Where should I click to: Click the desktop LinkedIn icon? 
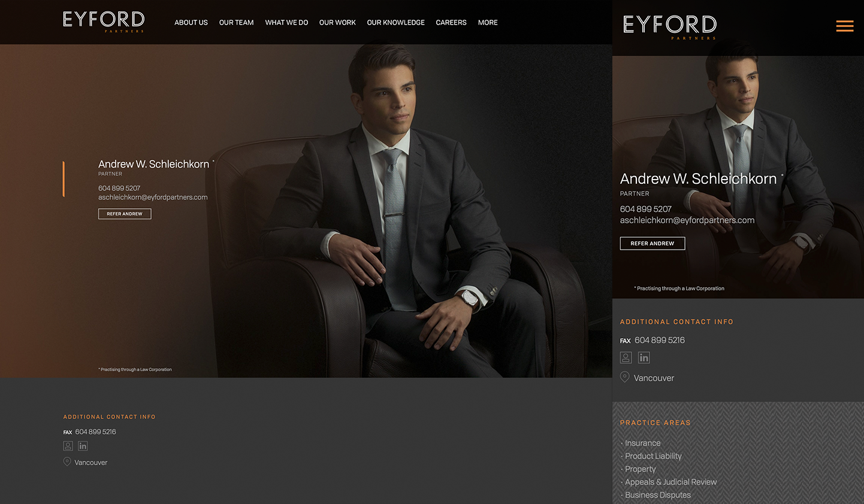point(83,446)
